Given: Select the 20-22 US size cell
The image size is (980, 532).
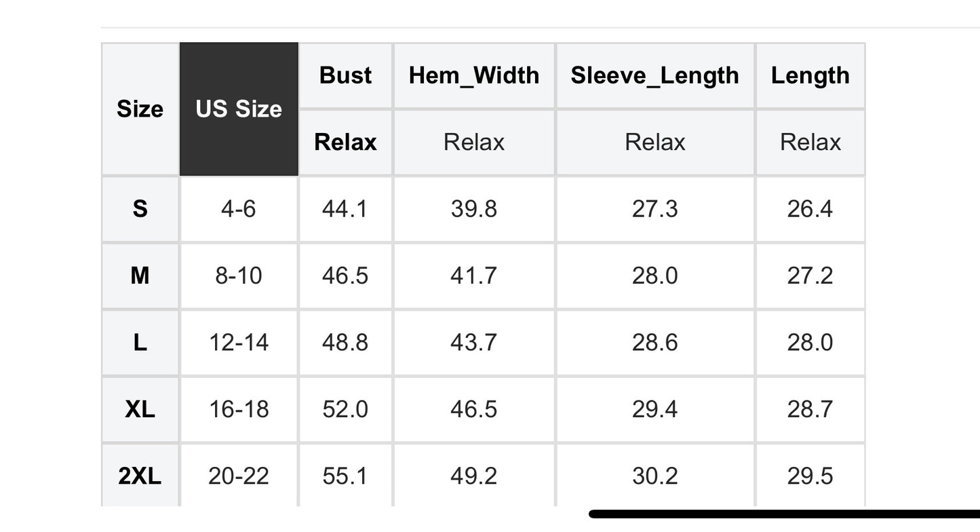Looking at the screenshot, I should pyautogui.click(x=239, y=476).
